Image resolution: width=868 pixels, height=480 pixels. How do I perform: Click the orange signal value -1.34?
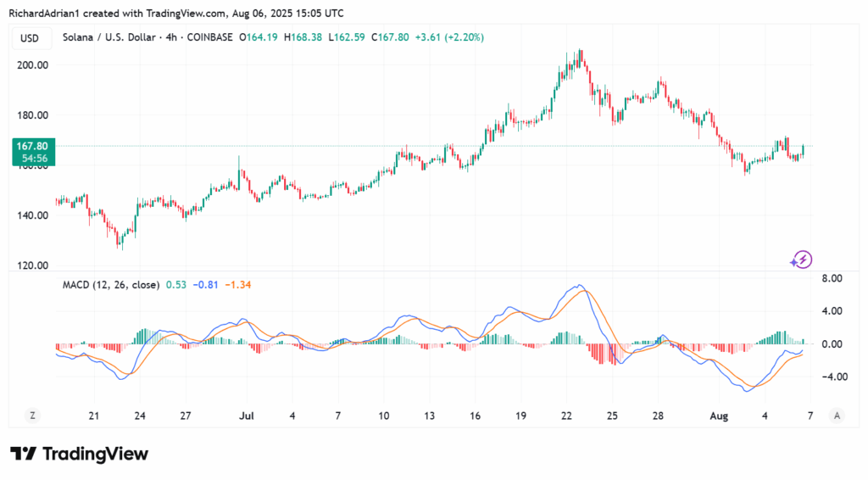coord(238,285)
